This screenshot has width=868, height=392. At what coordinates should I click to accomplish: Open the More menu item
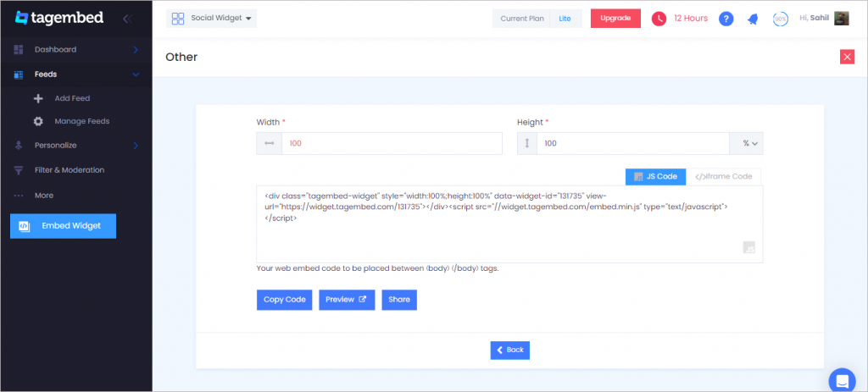tap(44, 196)
